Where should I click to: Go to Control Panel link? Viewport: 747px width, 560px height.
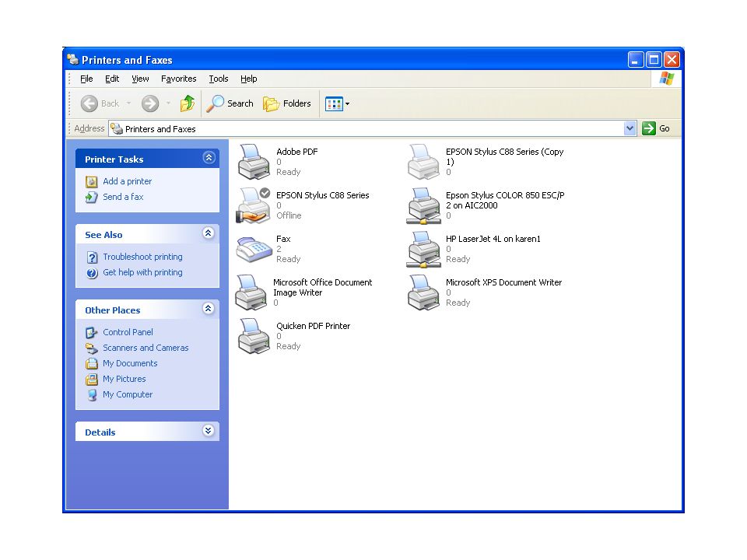(128, 332)
